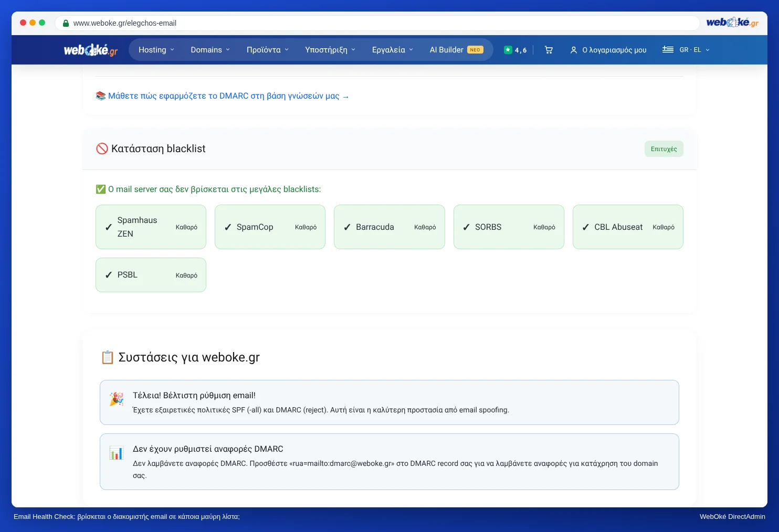Expand the Domains dropdown menu
779x532 pixels.
[x=210, y=50]
